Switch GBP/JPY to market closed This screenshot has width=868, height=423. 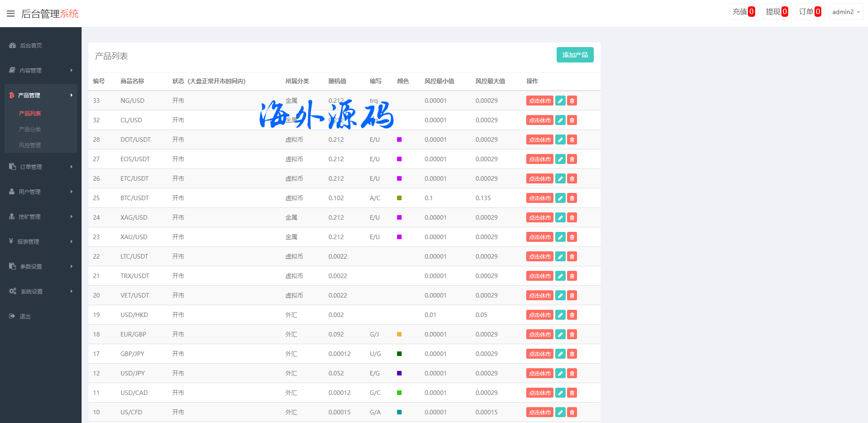(539, 354)
